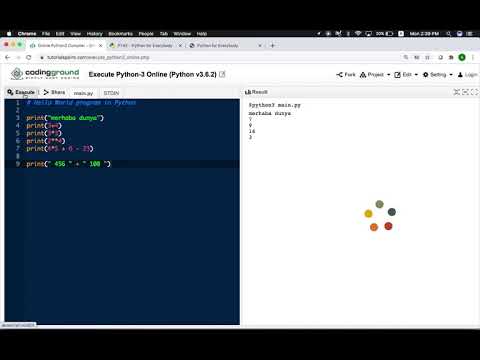The height and width of the screenshot is (360, 480).
Task: Switch to the main.py tab
Action: tap(83, 93)
